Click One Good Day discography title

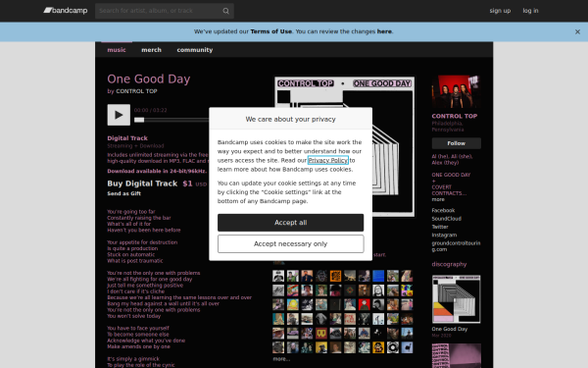[x=450, y=329]
